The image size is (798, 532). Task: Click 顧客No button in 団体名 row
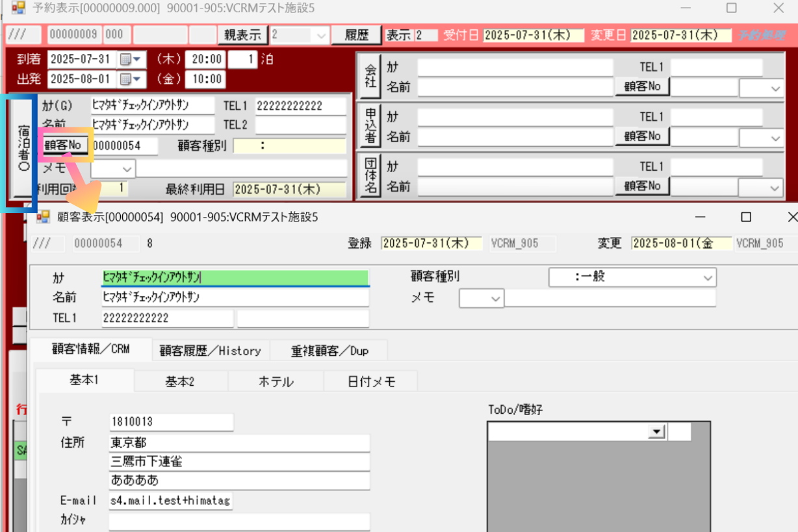642,186
